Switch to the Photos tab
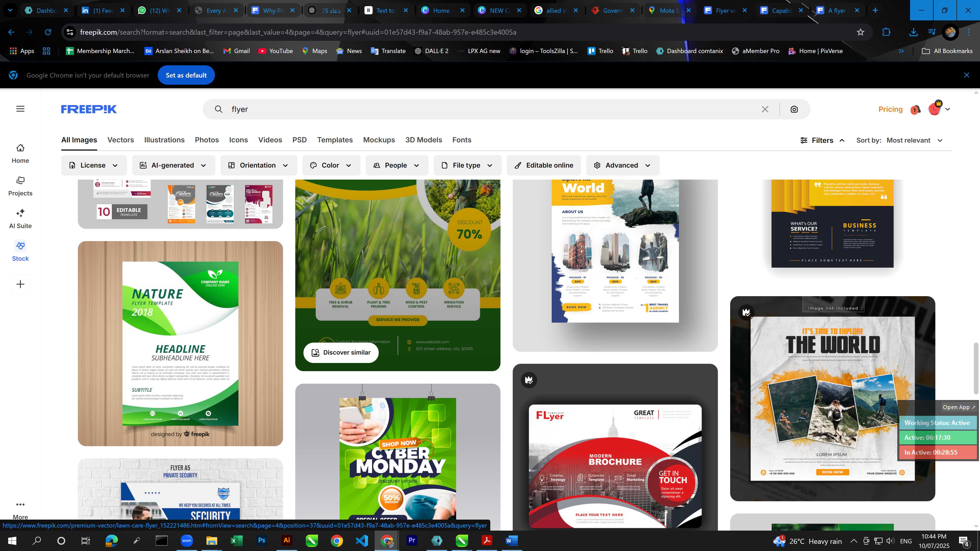The image size is (980, 551). 207,140
